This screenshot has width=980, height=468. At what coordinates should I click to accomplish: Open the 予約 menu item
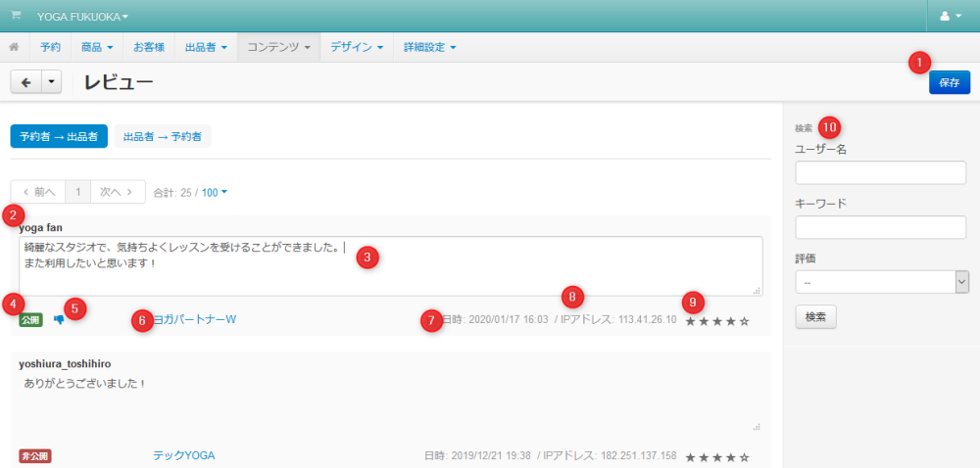51,47
